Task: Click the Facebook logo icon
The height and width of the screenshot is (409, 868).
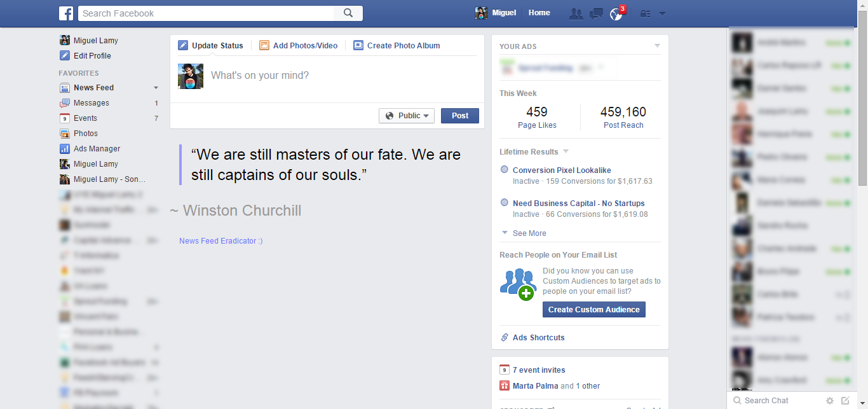Action: point(66,13)
